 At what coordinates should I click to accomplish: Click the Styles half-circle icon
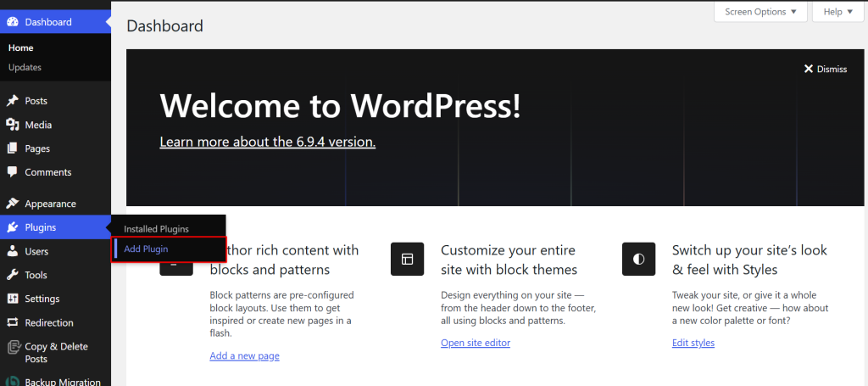(638, 260)
